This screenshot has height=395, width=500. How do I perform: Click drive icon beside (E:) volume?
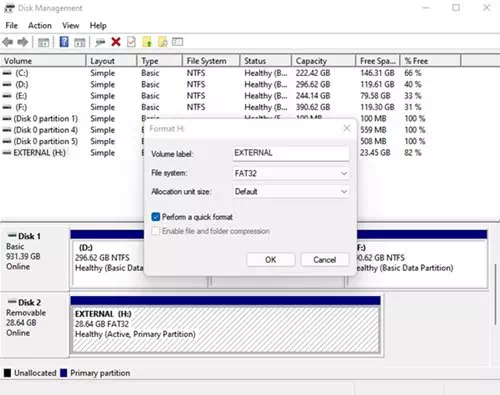click(x=7, y=96)
